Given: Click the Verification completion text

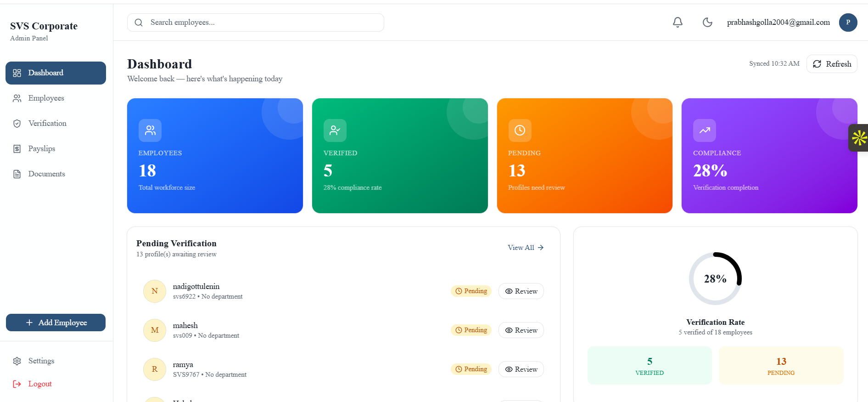Looking at the screenshot, I should coord(726,188).
